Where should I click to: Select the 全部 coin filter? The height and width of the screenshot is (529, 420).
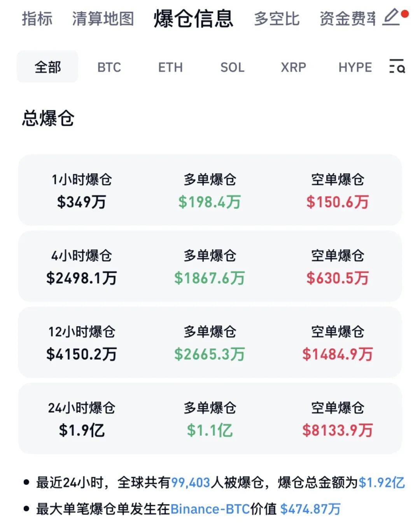pyautogui.click(x=47, y=67)
